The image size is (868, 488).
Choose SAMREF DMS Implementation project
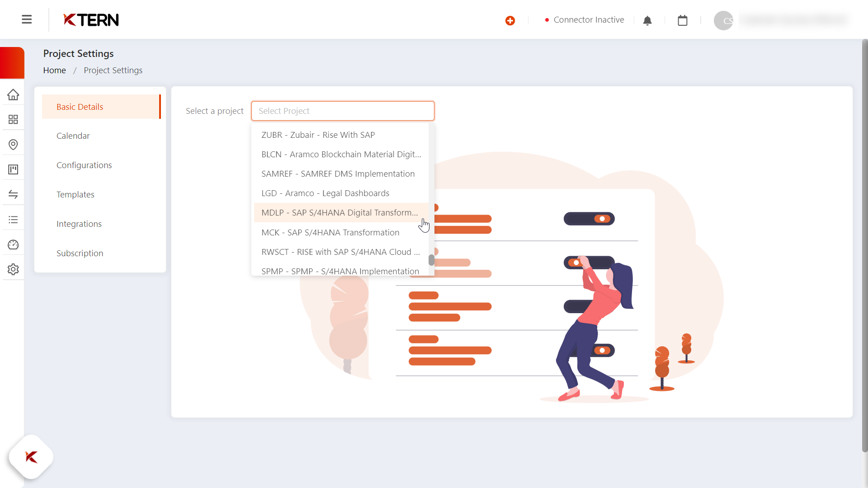pos(341,174)
